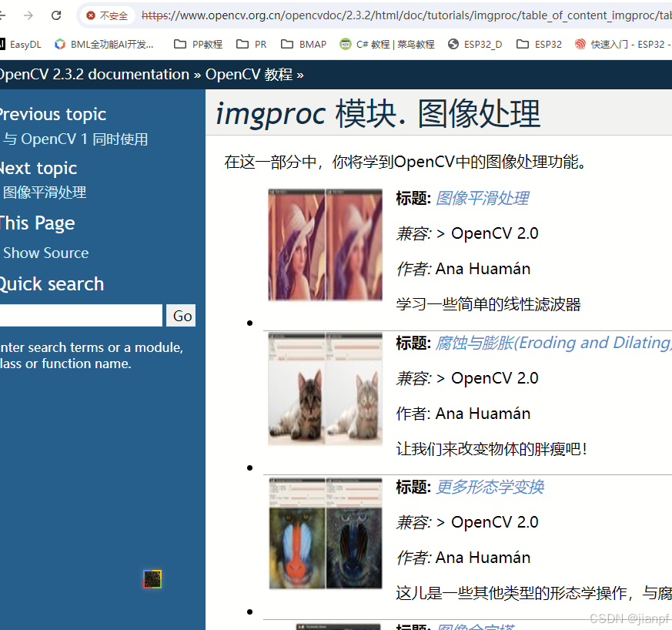Click the Lena smoothing thumbnail image
Image resolution: width=672 pixels, height=630 pixels.
[326, 244]
